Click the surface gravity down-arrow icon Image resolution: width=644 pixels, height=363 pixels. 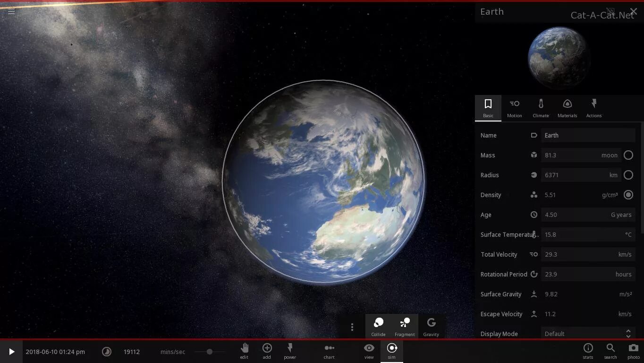[x=534, y=294]
